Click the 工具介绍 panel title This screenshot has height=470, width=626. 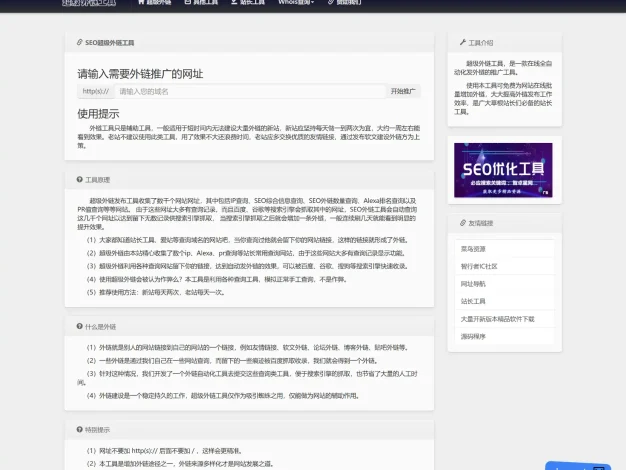pos(481,43)
